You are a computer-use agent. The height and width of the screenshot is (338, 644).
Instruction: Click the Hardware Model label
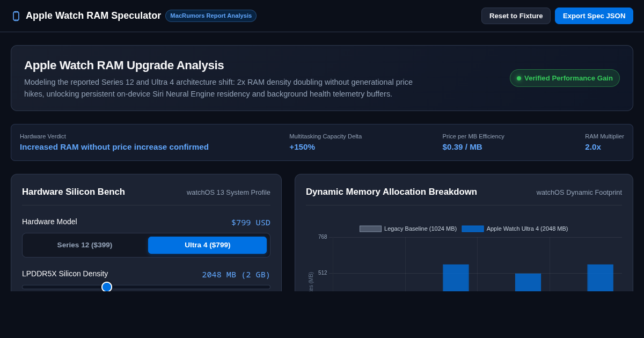pyautogui.click(x=49, y=222)
